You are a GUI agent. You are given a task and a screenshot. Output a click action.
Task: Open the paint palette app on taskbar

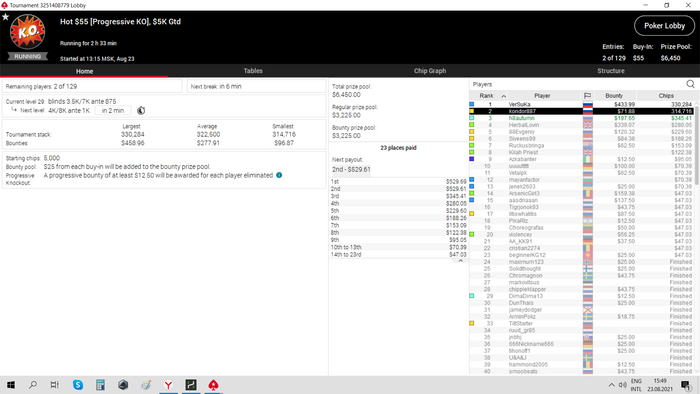click(146, 385)
